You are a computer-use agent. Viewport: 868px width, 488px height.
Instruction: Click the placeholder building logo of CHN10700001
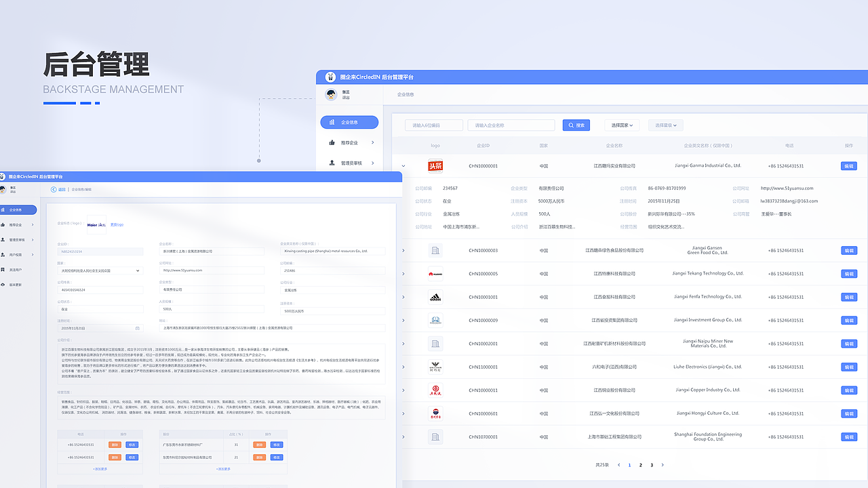tap(435, 437)
